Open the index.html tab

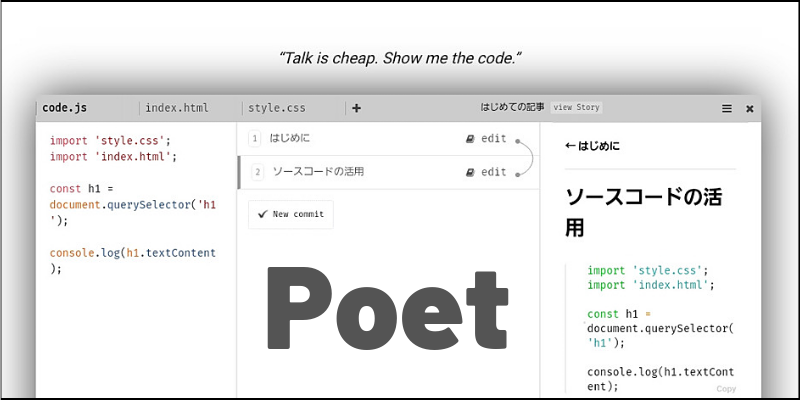click(x=177, y=108)
